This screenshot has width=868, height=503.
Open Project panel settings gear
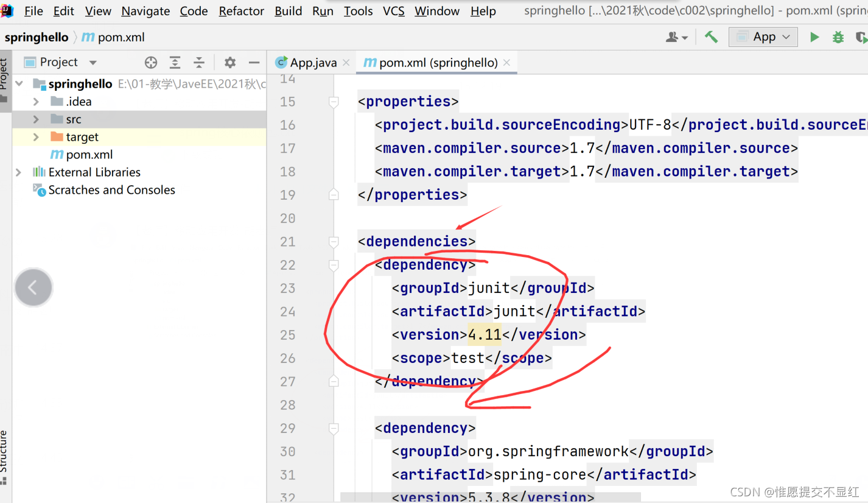(x=229, y=62)
